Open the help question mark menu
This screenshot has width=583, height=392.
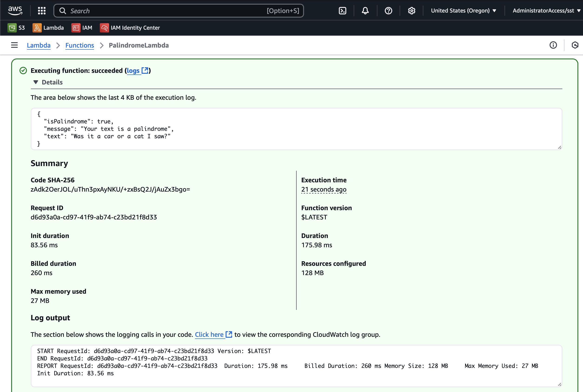click(388, 10)
